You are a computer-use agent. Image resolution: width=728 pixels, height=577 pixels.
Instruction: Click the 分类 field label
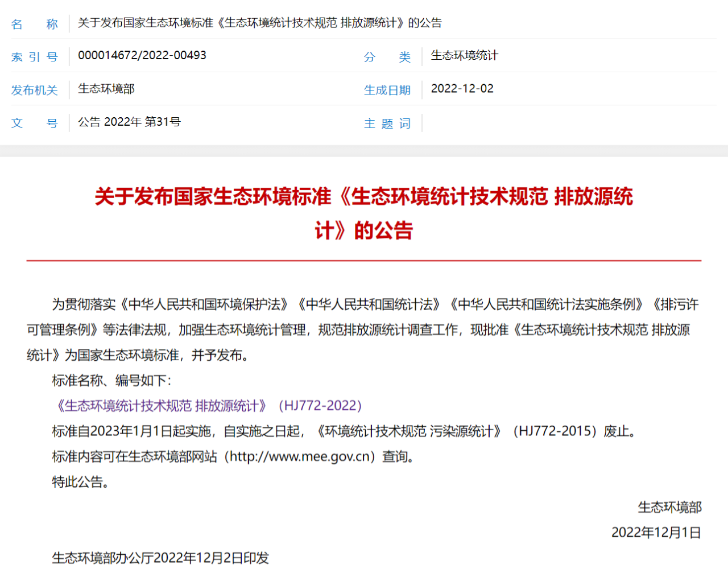coord(387,56)
